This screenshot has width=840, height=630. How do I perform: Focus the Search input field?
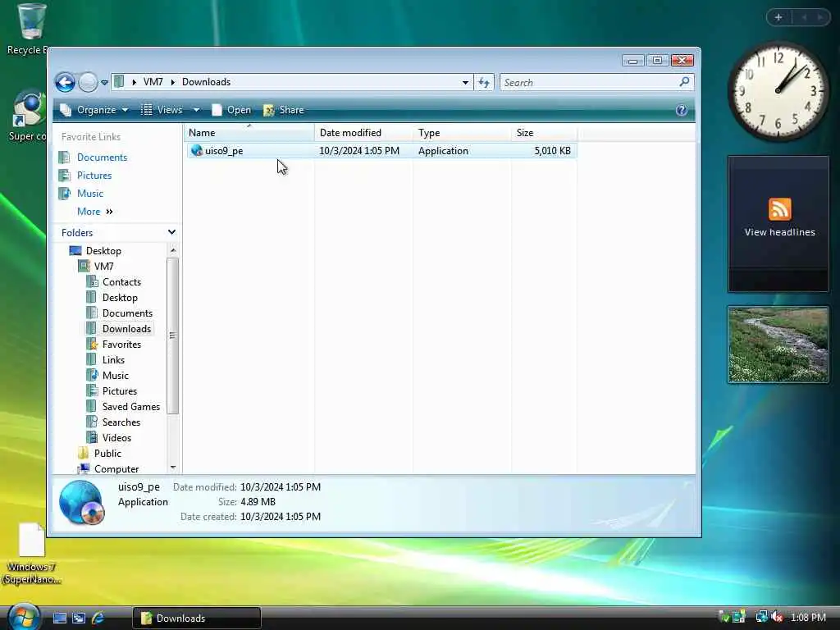[x=588, y=83]
